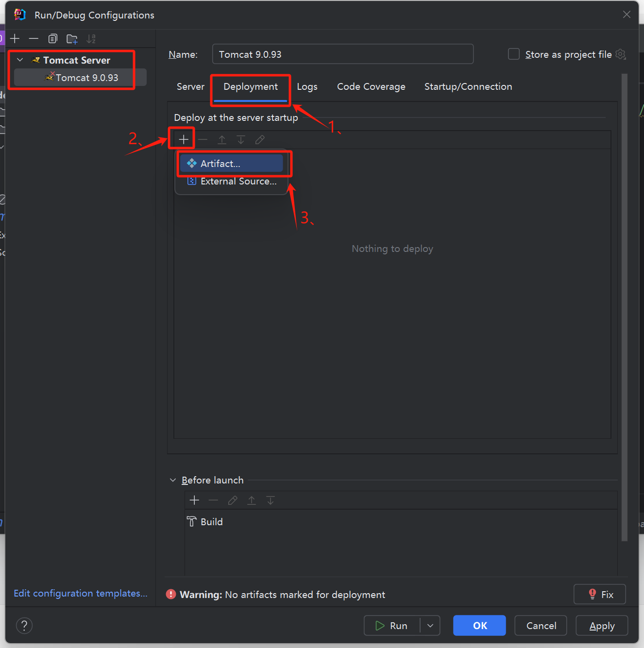Click the red warning icon
The width and height of the screenshot is (644, 648).
click(x=171, y=594)
